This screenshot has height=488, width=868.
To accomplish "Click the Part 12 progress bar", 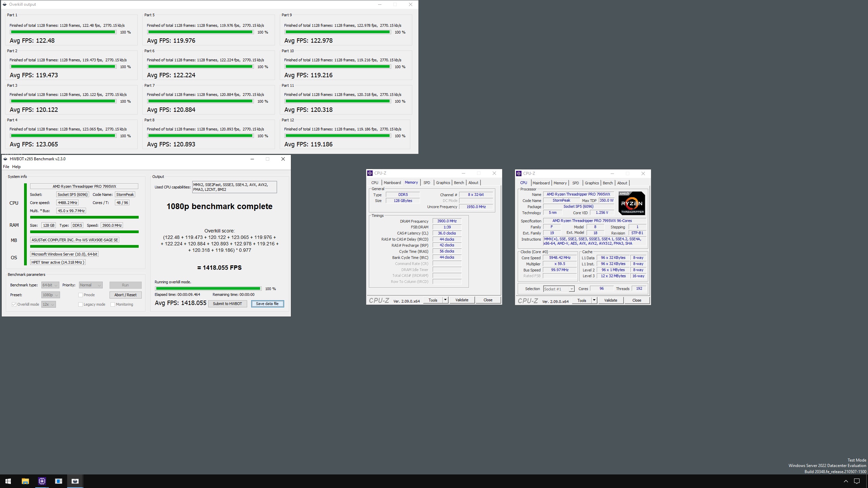I will tap(338, 136).
